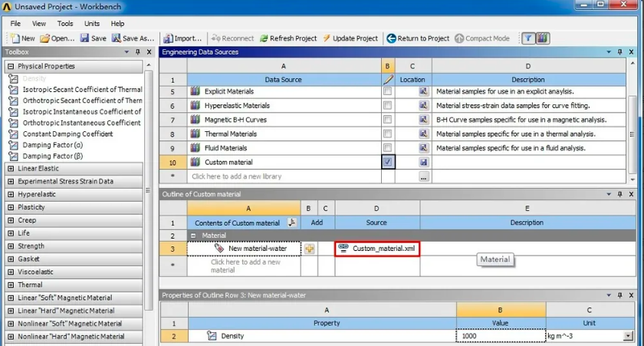
Task: Open the Tools menu
Action: tap(65, 24)
